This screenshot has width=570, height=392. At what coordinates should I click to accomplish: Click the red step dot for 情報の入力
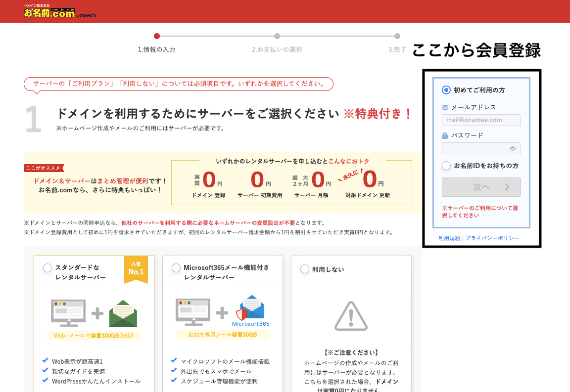(x=157, y=36)
